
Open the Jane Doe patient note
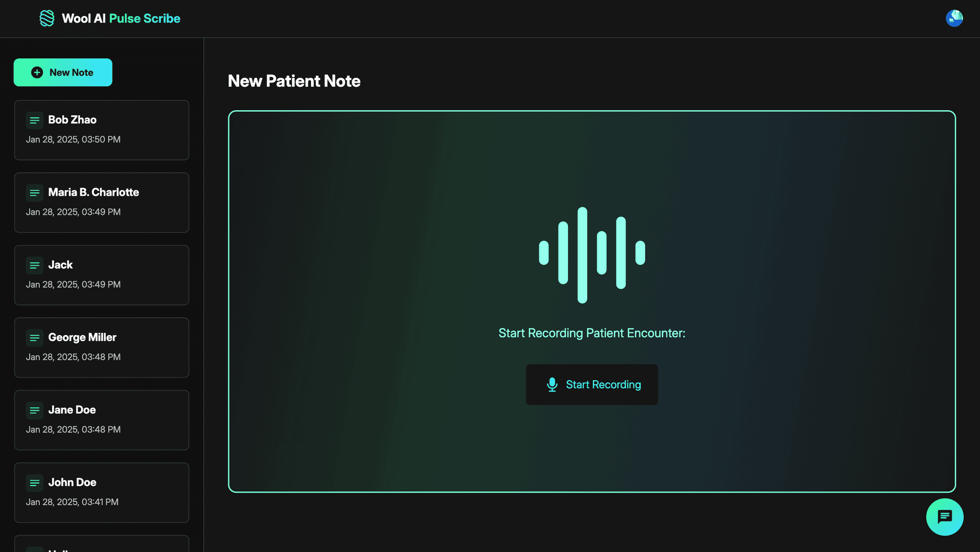[101, 420]
